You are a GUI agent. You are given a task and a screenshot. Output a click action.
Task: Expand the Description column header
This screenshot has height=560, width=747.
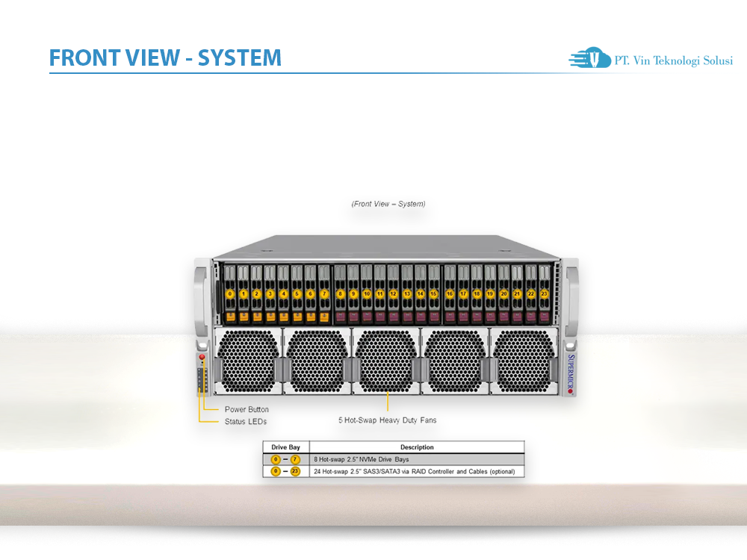click(417, 447)
